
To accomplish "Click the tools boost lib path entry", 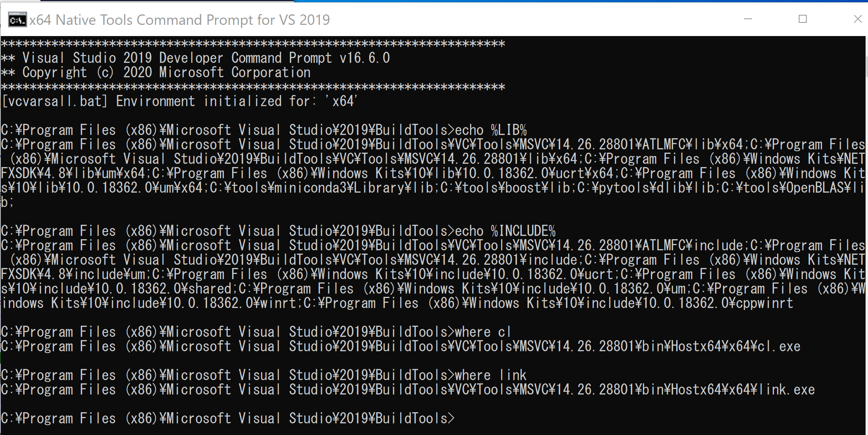I will [x=505, y=188].
